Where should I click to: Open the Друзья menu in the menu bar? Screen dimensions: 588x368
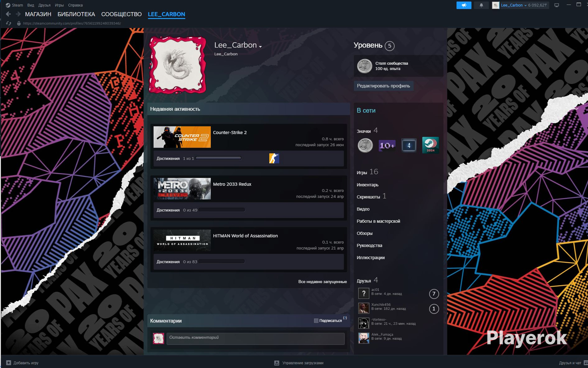[44, 5]
